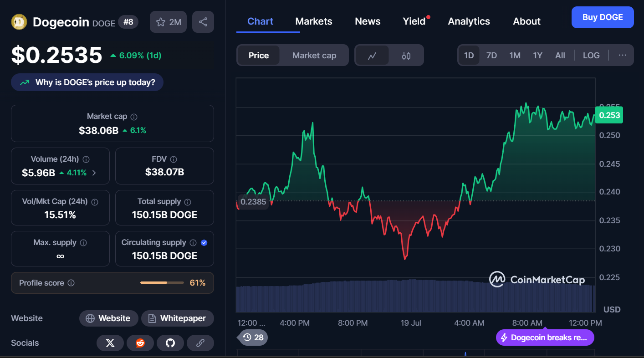
Task: Open Why is DOGE's price up today
Action: pyautogui.click(x=87, y=82)
